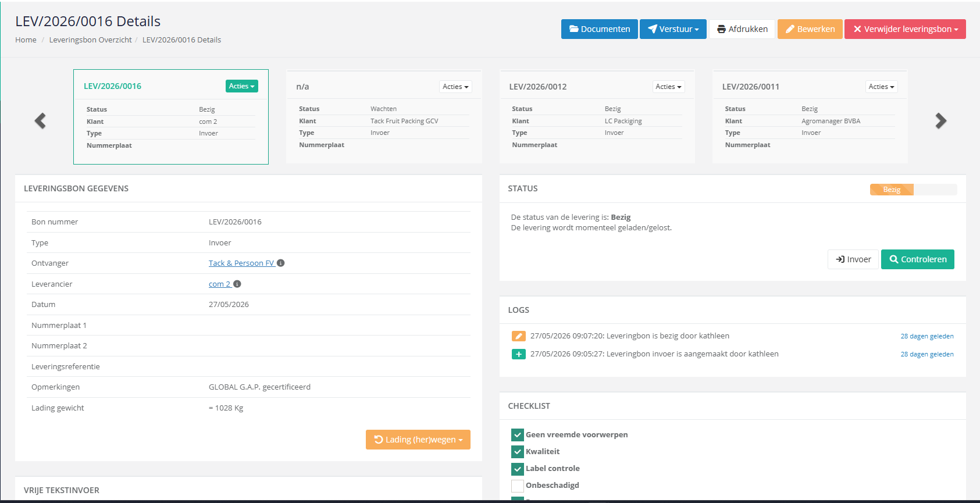Click the Afdrukken print button

pyautogui.click(x=742, y=29)
